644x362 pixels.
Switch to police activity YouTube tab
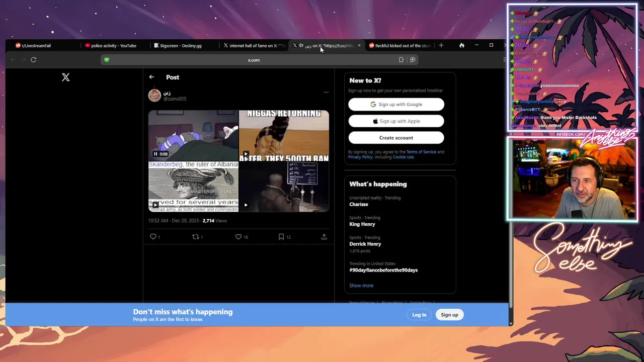[114, 45]
